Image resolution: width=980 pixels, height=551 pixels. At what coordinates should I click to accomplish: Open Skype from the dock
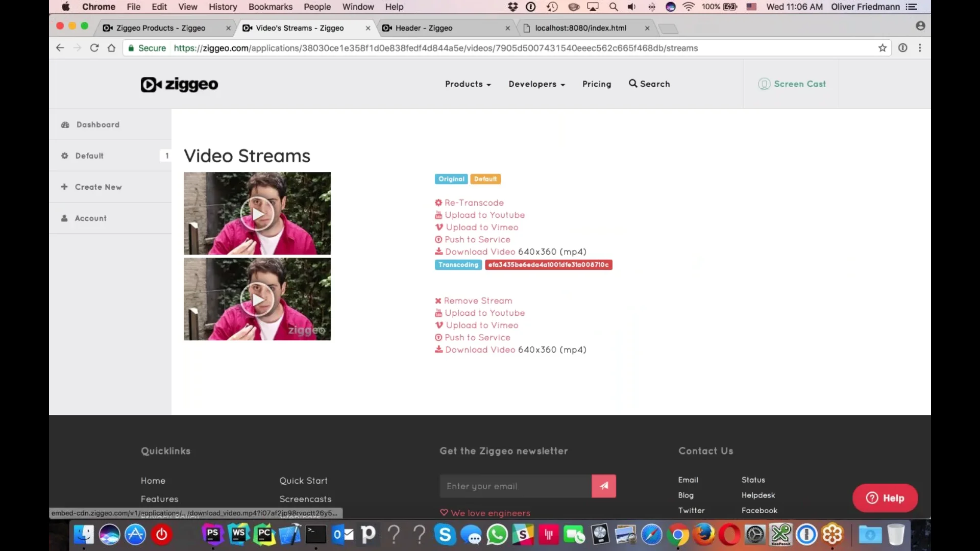pos(445,534)
